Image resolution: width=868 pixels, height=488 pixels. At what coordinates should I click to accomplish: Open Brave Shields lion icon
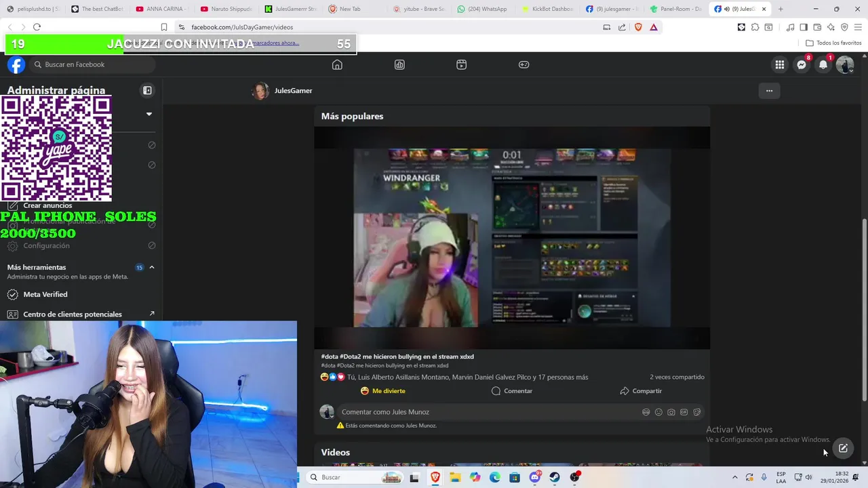[638, 27]
